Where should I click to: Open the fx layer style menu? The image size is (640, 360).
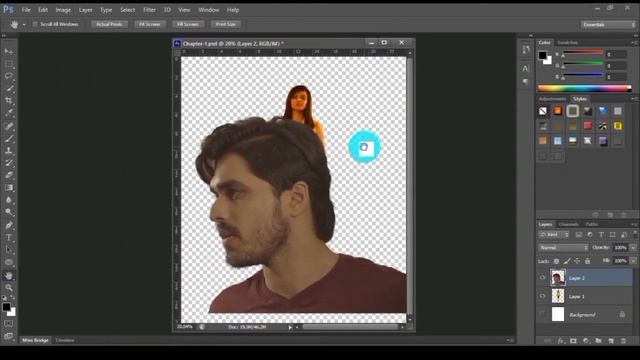pyautogui.click(x=561, y=341)
